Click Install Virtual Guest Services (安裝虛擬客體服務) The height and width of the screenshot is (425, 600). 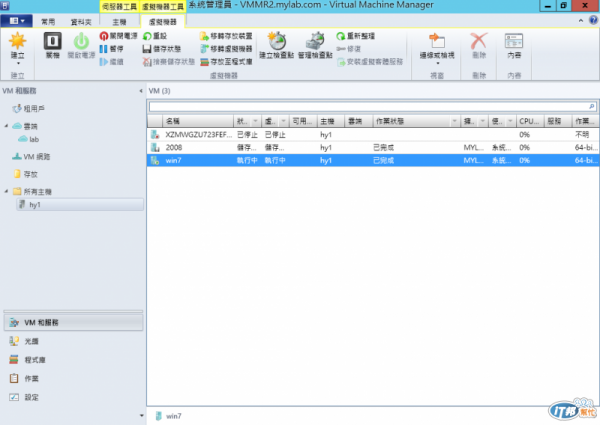tap(370, 62)
